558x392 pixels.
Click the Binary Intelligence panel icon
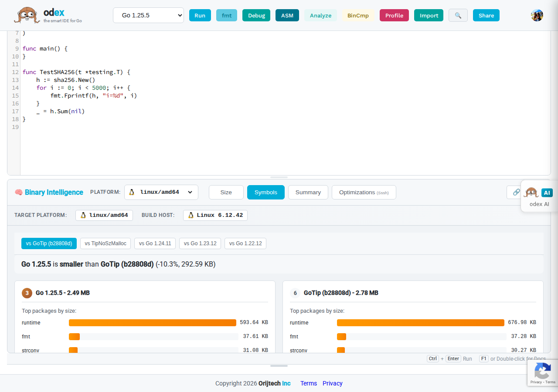pos(18,192)
